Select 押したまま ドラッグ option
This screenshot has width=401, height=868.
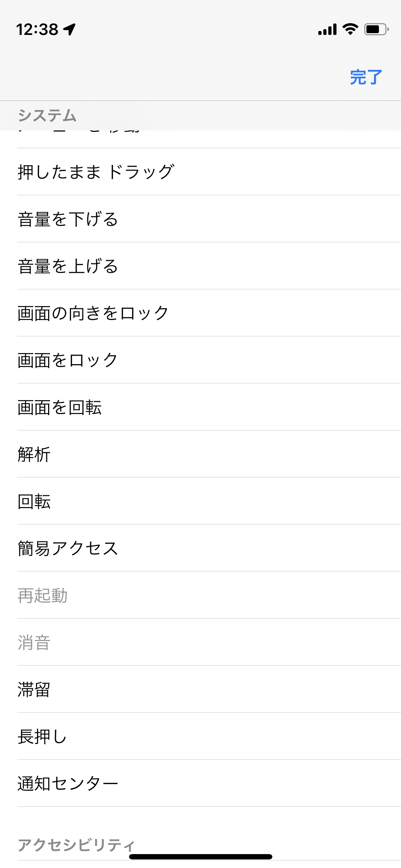point(96,172)
